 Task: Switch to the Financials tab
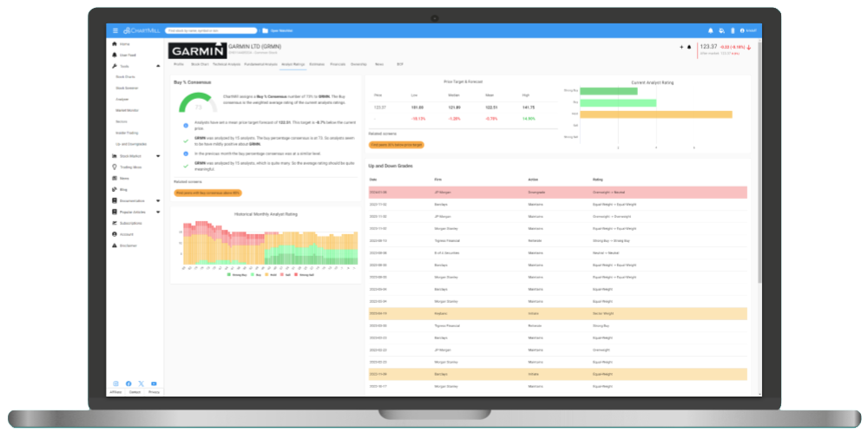tap(338, 64)
